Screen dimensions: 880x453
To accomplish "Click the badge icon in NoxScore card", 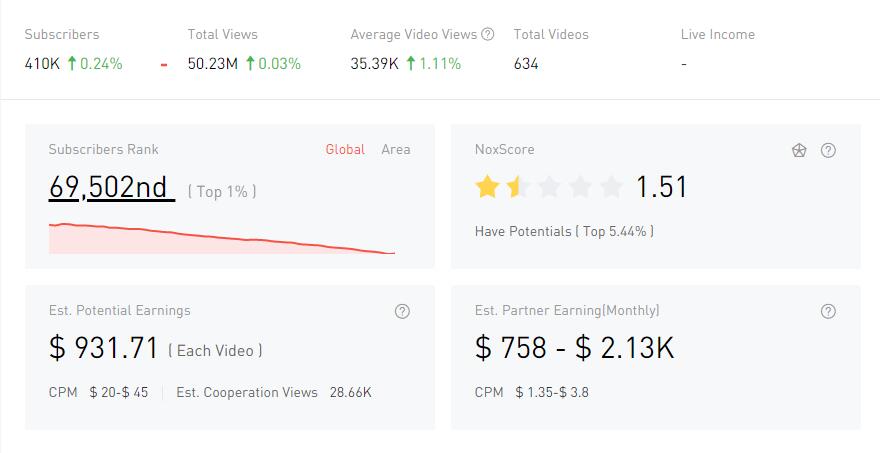I will 799,150.
